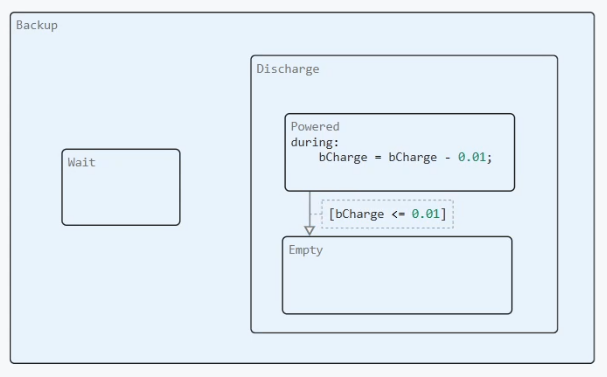
Task: Select the Wait state box
Action: [x=121, y=187]
